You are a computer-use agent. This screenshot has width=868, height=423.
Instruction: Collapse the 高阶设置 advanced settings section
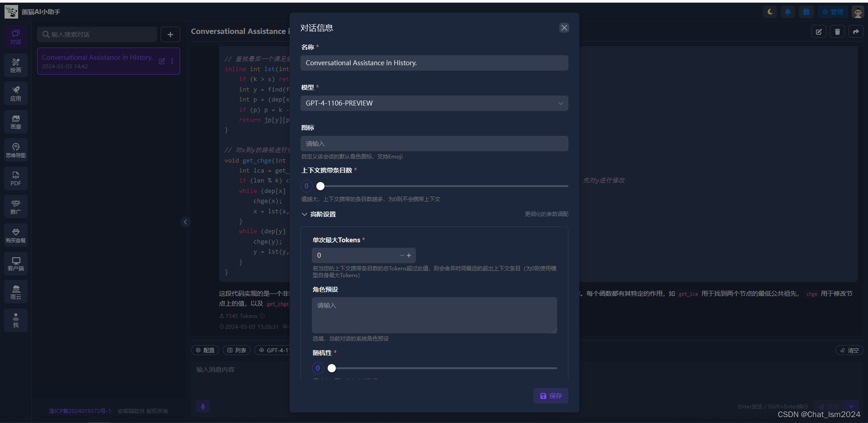point(319,214)
